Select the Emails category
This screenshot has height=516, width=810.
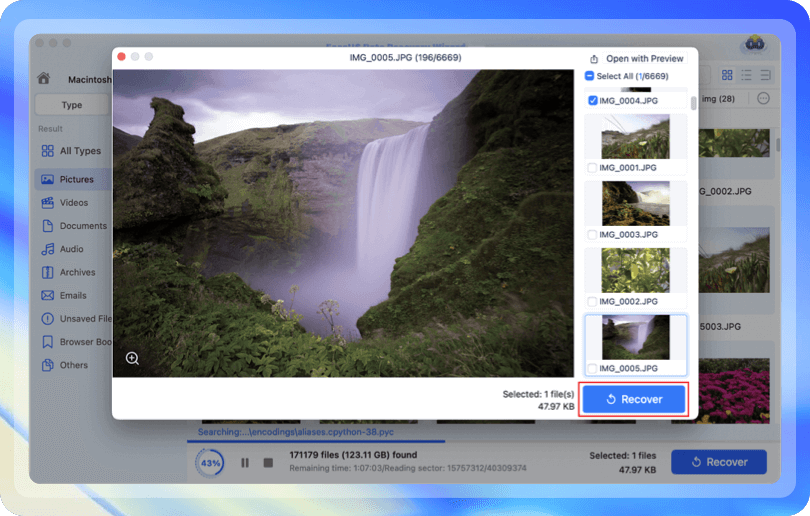click(x=74, y=295)
